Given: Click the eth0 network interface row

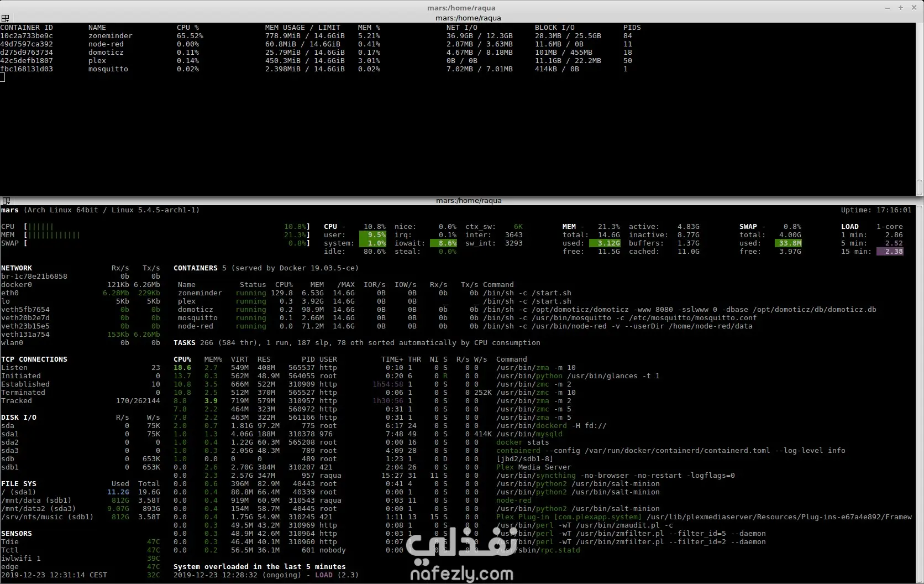Looking at the screenshot, I should (x=81, y=293).
